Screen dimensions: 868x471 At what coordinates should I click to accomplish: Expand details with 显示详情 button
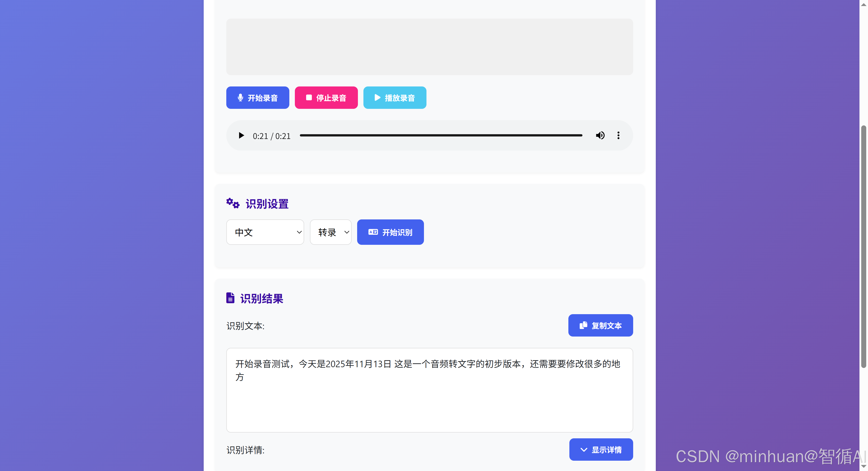pos(601,449)
